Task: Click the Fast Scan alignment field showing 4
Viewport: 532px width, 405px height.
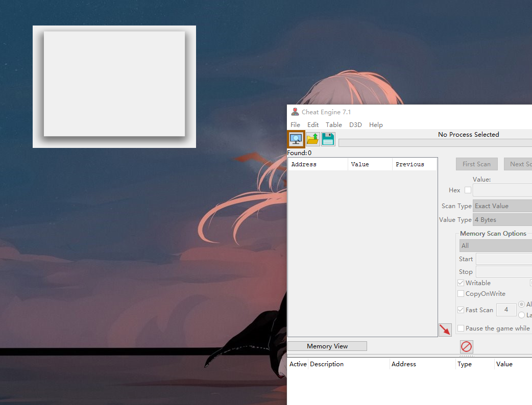Action: click(x=506, y=310)
